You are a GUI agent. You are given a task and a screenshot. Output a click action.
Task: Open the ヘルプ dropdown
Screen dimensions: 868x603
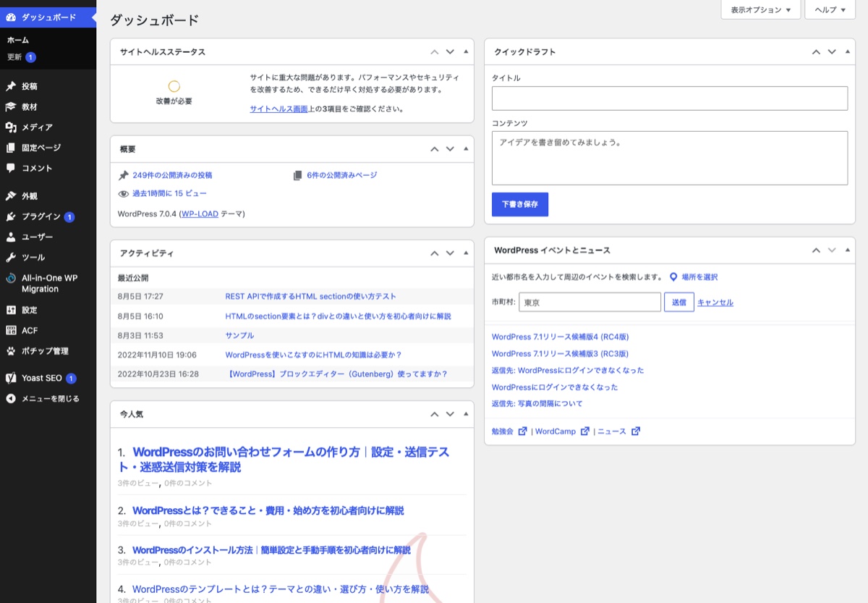(x=830, y=10)
